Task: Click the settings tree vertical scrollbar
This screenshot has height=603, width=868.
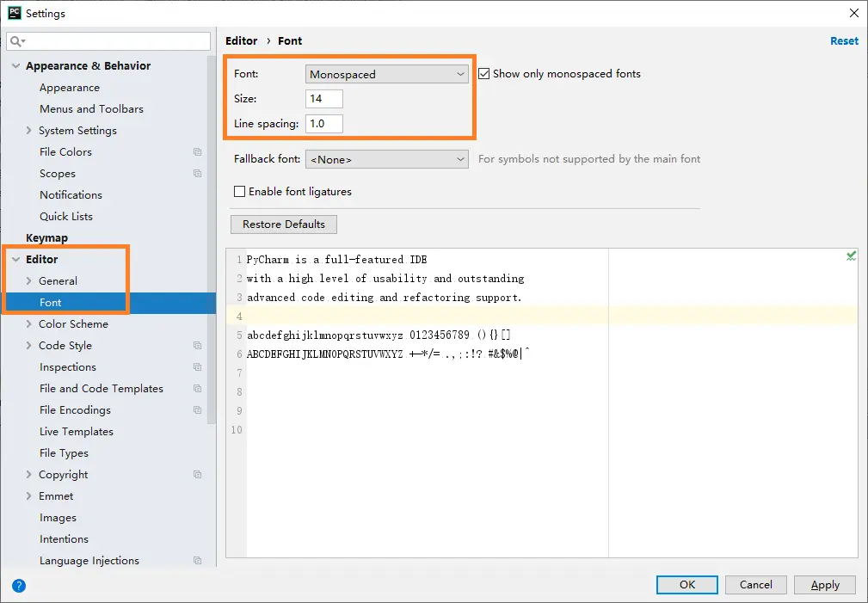Action: pyautogui.click(x=212, y=240)
